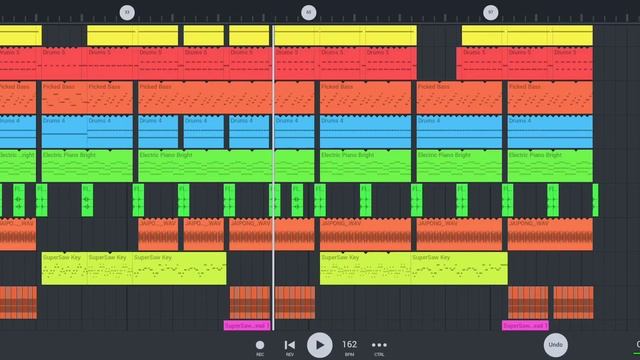Jump to timeline marker 97
The width and height of the screenshot is (640, 360).
pos(491,13)
